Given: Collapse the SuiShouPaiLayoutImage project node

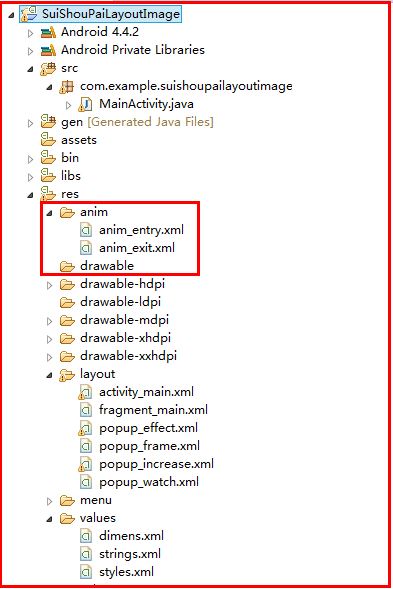Looking at the screenshot, I should click(x=11, y=16).
